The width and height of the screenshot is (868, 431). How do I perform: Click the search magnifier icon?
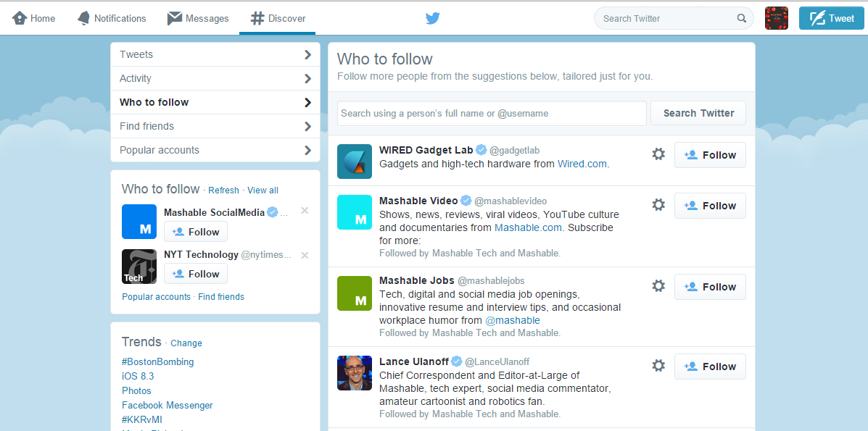(x=741, y=17)
